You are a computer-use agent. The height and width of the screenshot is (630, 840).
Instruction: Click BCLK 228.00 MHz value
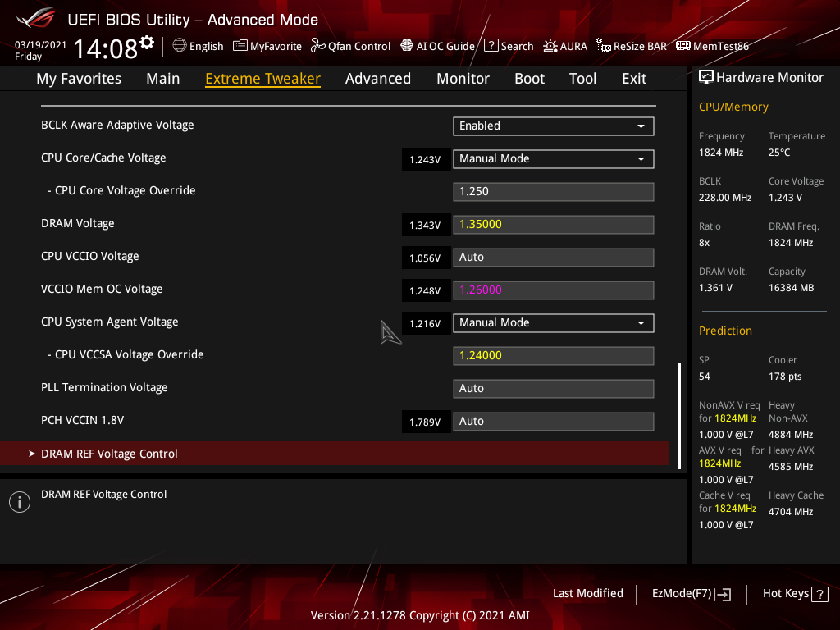coord(725,198)
